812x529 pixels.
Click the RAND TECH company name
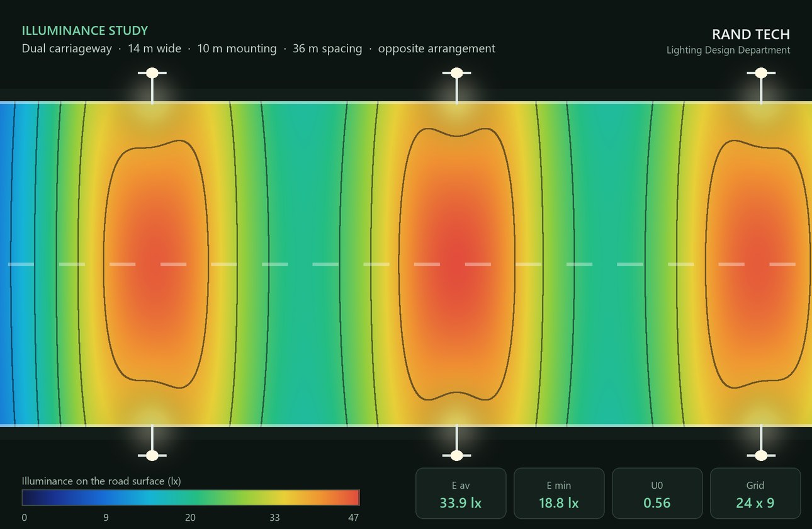(751, 34)
